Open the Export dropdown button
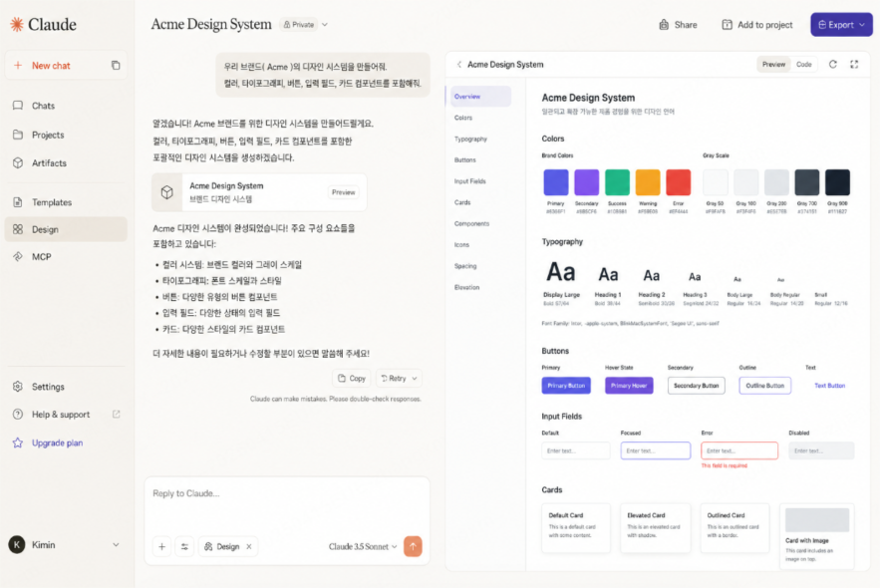This screenshot has width=880, height=588. (841, 25)
